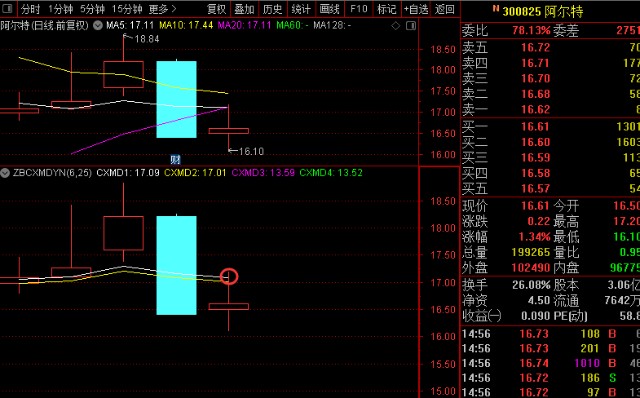Select the MA60 indicator label
640x398 pixels.
[292, 25]
